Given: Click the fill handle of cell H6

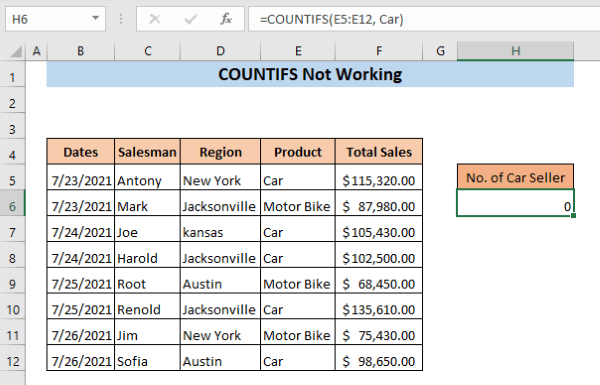Looking at the screenshot, I should (x=573, y=216).
